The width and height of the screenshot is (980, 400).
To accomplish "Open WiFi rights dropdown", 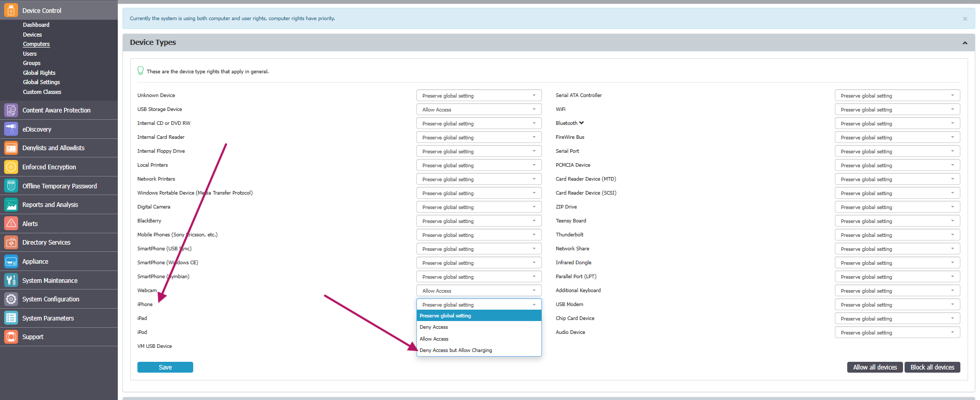I will pos(897,109).
